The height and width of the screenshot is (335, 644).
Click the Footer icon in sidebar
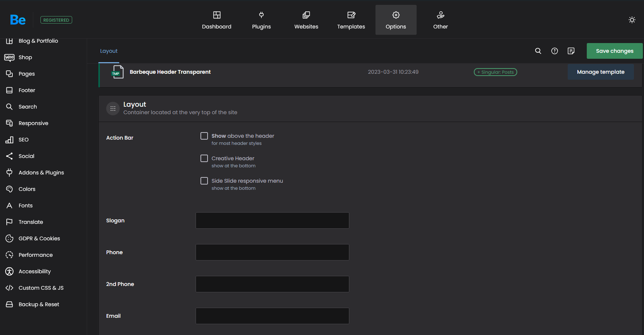click(9, 90)
